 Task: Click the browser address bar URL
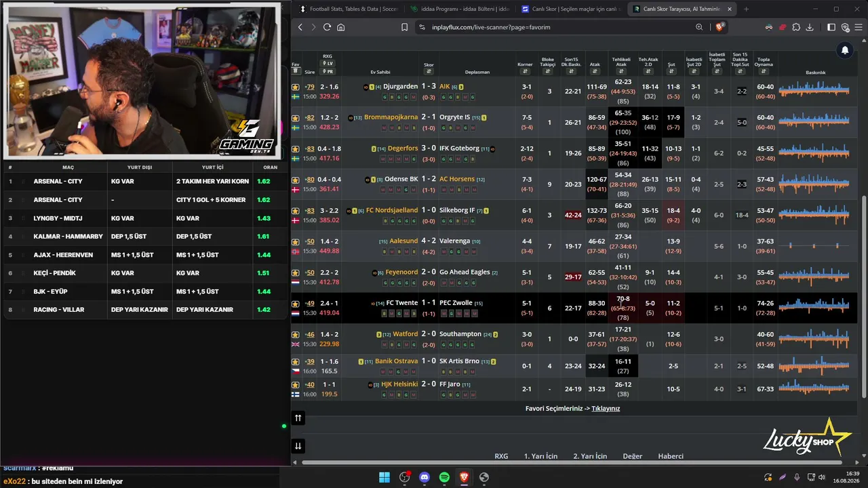click(490, 27)
